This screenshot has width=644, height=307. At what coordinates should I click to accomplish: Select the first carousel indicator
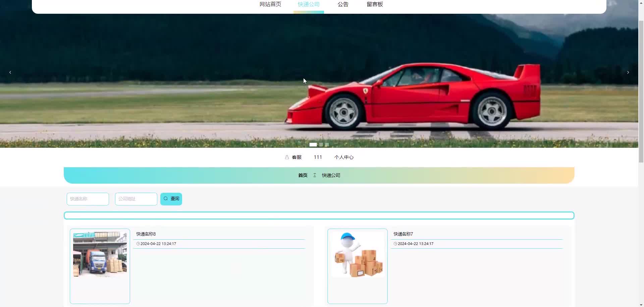(x=313, y=145)
